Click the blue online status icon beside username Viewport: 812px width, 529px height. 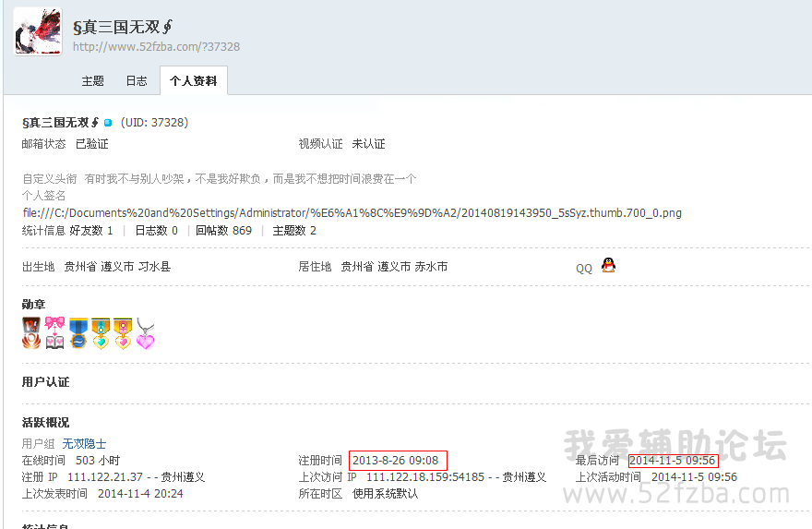(108, 123)
